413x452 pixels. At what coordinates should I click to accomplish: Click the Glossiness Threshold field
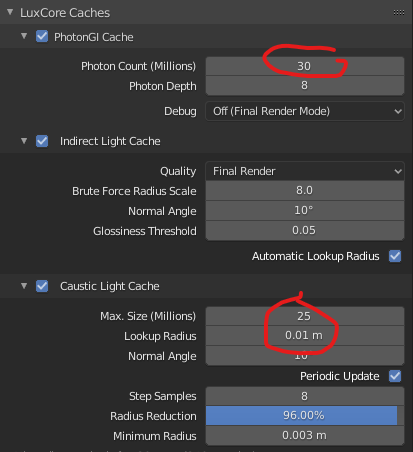[x=305, y=231]
